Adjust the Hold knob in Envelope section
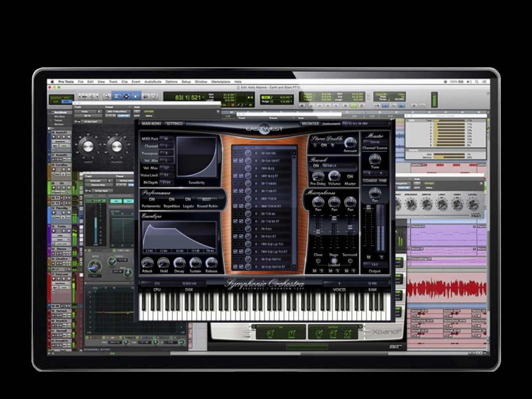 pos(163,263)
